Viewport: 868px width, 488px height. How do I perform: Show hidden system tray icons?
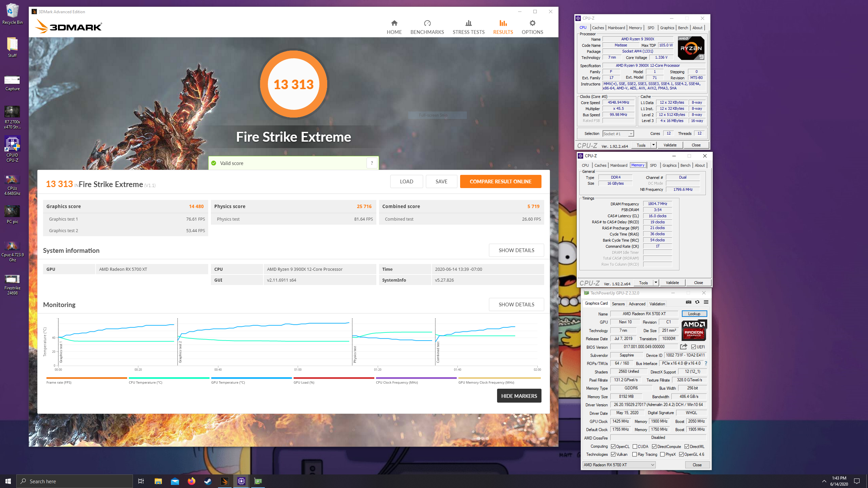(824, 481)
